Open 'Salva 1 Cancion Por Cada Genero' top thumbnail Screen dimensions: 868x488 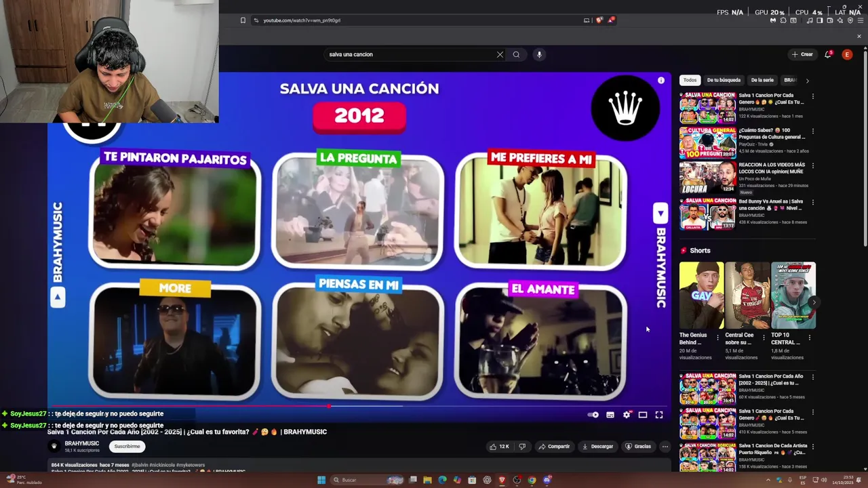click(x=707, y=107)
